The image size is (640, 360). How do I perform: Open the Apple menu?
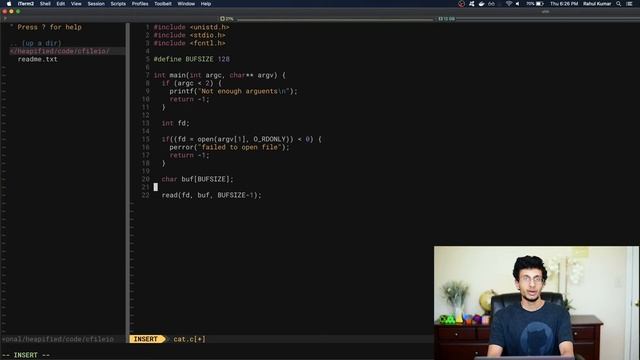click(x=9, y=4)
